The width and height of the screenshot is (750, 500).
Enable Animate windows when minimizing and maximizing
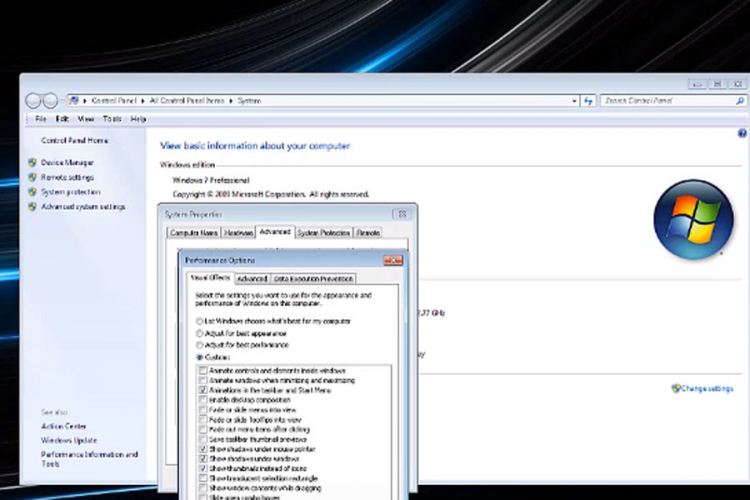tap(203, 381)
